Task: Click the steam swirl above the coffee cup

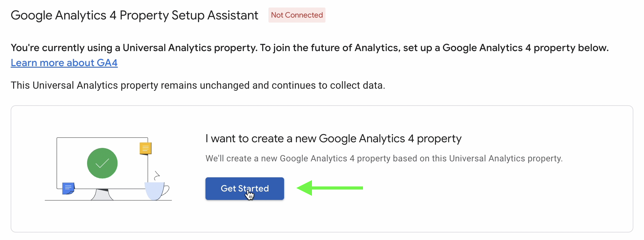Action: pyautogui.click(x=157, y=175)
